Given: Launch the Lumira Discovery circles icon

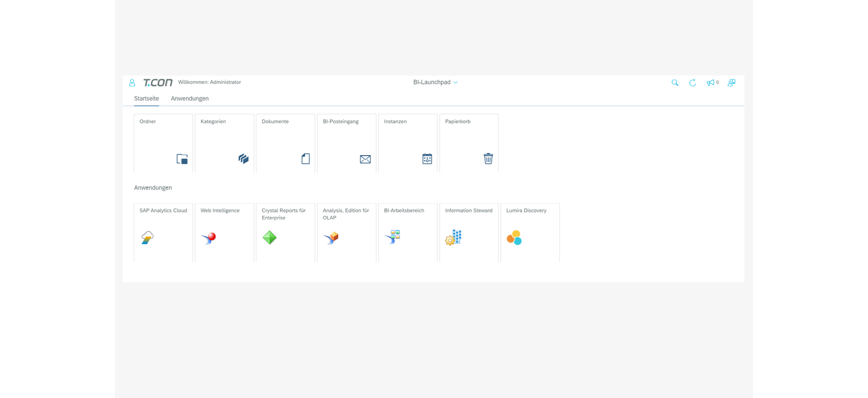Looking at the screenshot, I should pyautogui.click(x=514, y=238).
